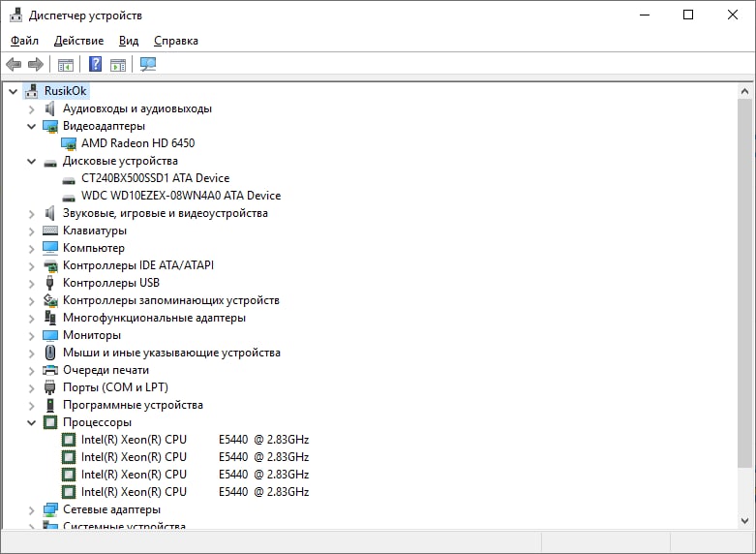Click the action pane toolbar icon
The width and height of the screenshot is (756, 554).
click(118, 64)
